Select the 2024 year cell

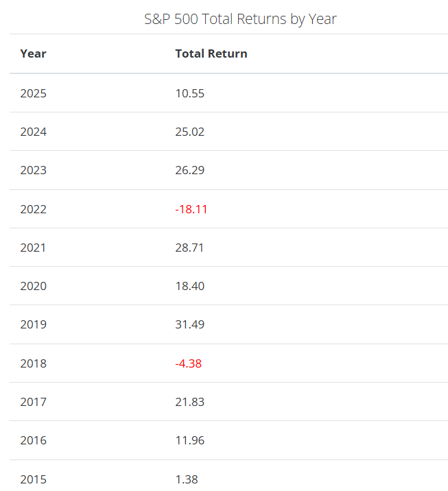pyautogui.click(x=33, y=132)
